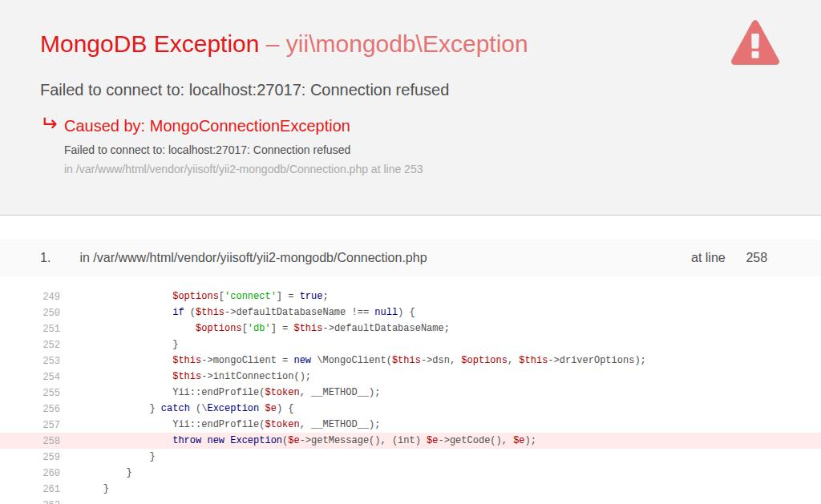This screenshot has height=504, width=821.
Task: Click stack frame 1 Connection.php file path
Action: (253, 257)
